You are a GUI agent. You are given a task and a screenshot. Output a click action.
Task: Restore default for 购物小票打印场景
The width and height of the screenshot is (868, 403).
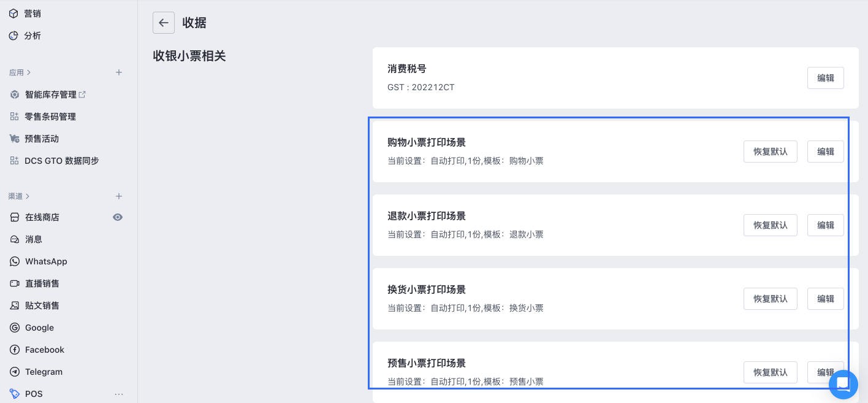(770, 152)
